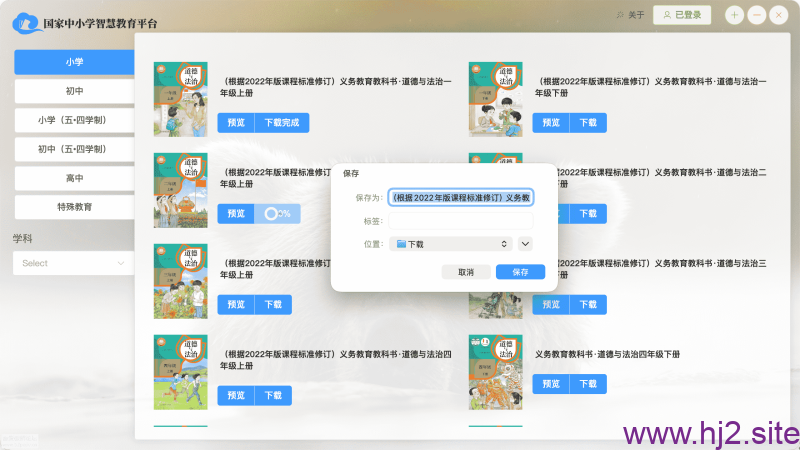Download the 三年级上册 textbook

273,304
